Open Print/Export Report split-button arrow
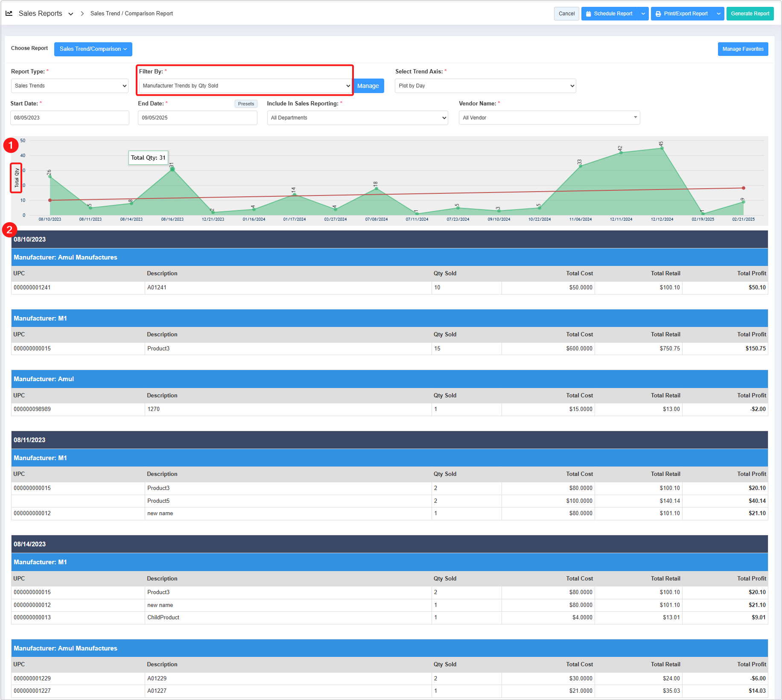The image size is (782, 700). (719, 14)
